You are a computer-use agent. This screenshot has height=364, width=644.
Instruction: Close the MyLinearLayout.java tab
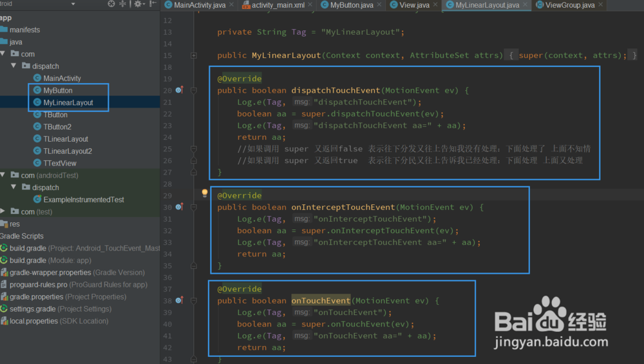[526, 5]
